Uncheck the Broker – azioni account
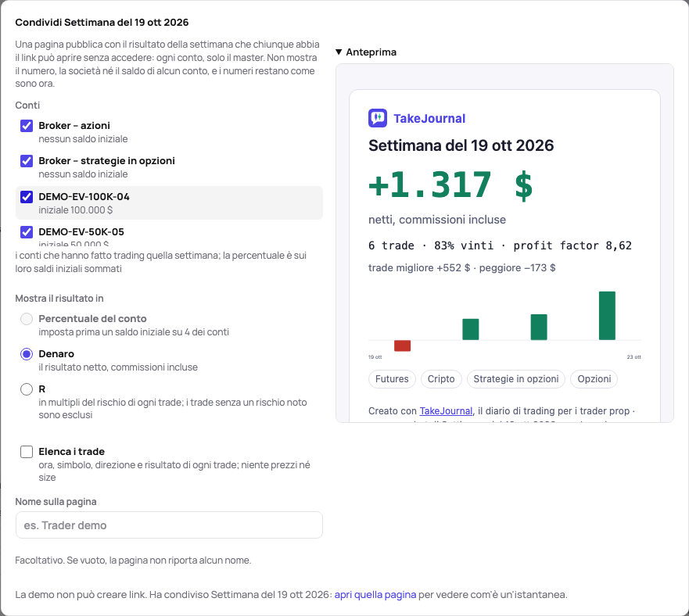The height and width of the screenshot is (616, 689). tap(27, 126)
